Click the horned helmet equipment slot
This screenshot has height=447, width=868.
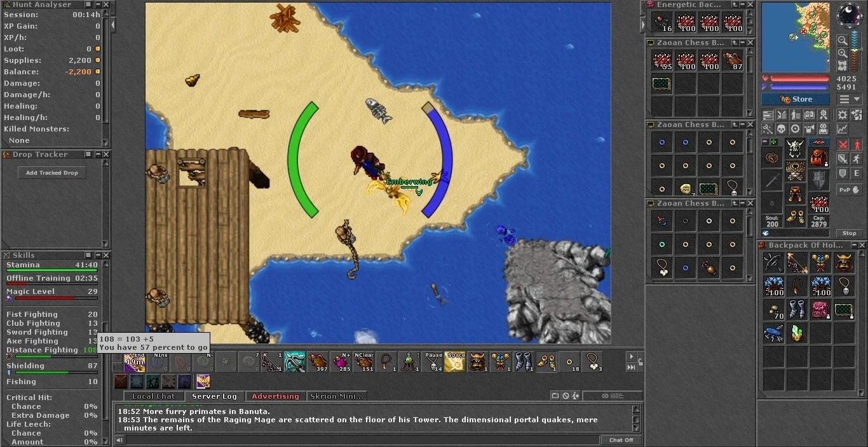[796, 149]
